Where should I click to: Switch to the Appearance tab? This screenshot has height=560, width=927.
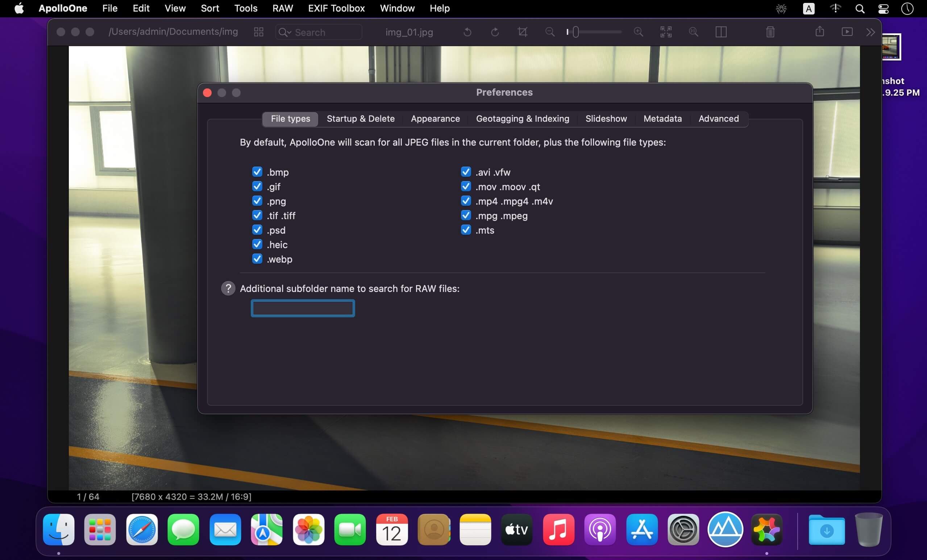coord(435,119)
